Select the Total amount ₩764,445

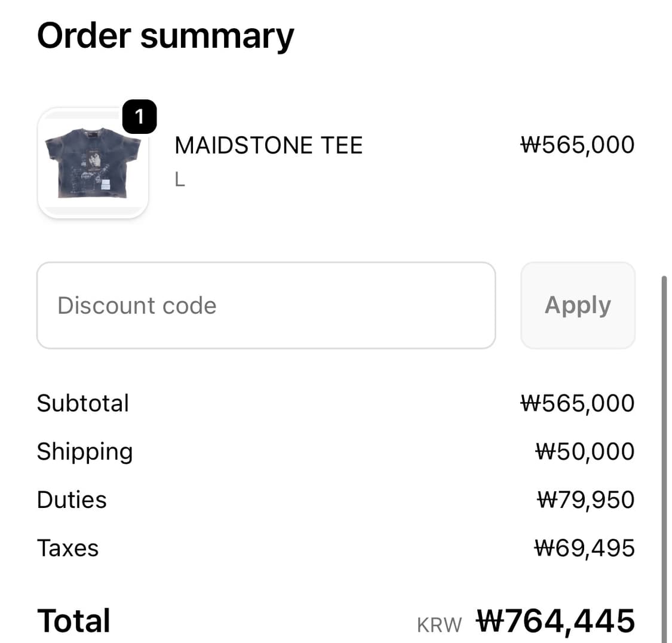555,620
